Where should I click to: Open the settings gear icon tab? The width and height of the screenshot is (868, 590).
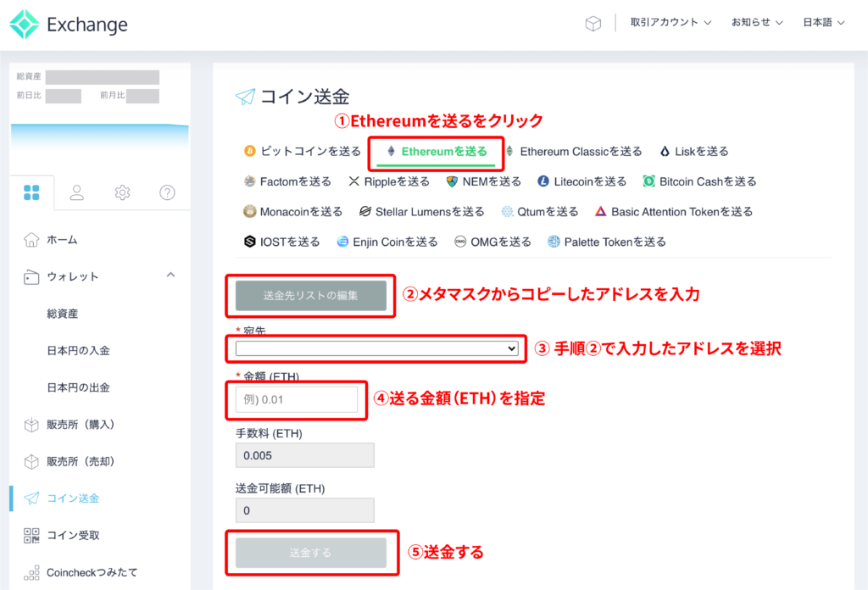[x=122, y=192]
